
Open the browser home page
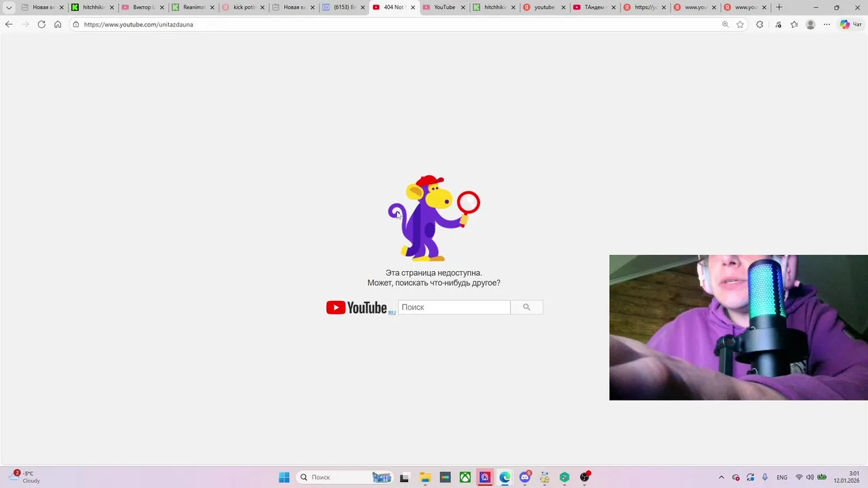58,24
